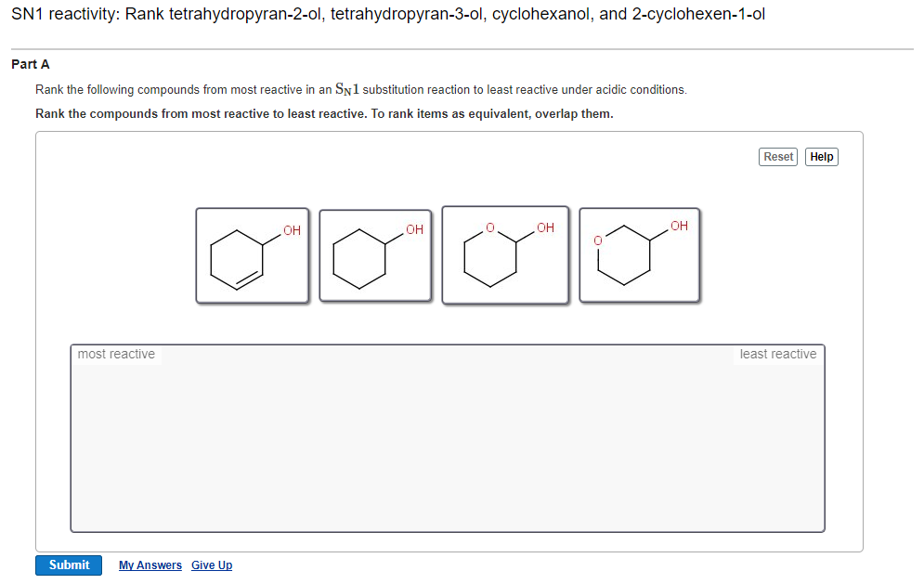Select the cyclohexanol structure card
Screen dimensions: 924x584
tap(375, 255)
